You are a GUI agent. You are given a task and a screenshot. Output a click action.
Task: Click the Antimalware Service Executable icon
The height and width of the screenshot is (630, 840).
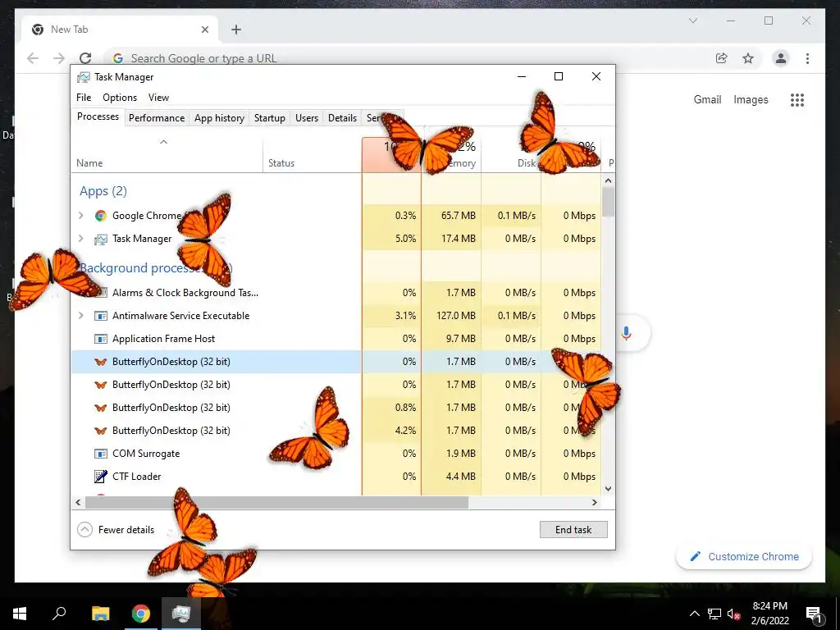100,316
